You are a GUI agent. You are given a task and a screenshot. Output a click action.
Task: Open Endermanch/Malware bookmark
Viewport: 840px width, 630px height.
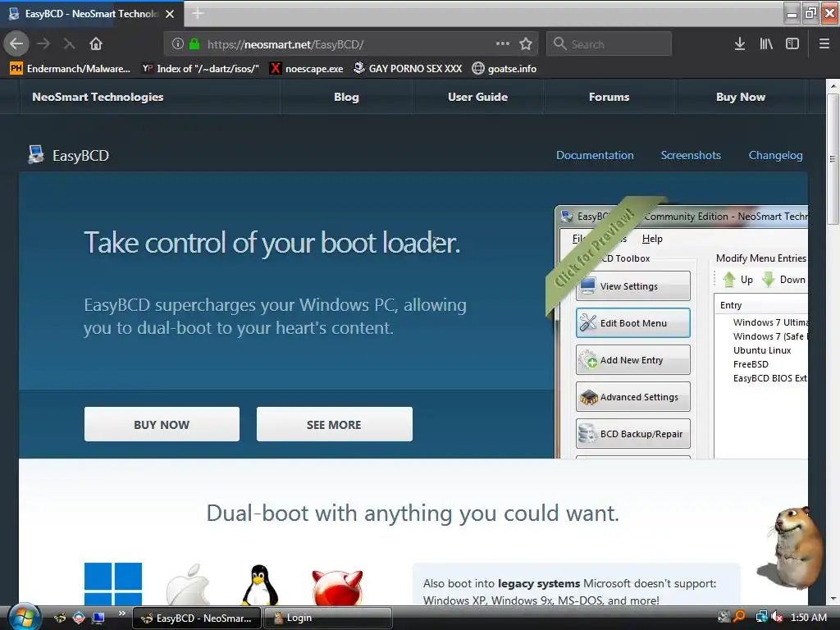[x=71, y=69]
